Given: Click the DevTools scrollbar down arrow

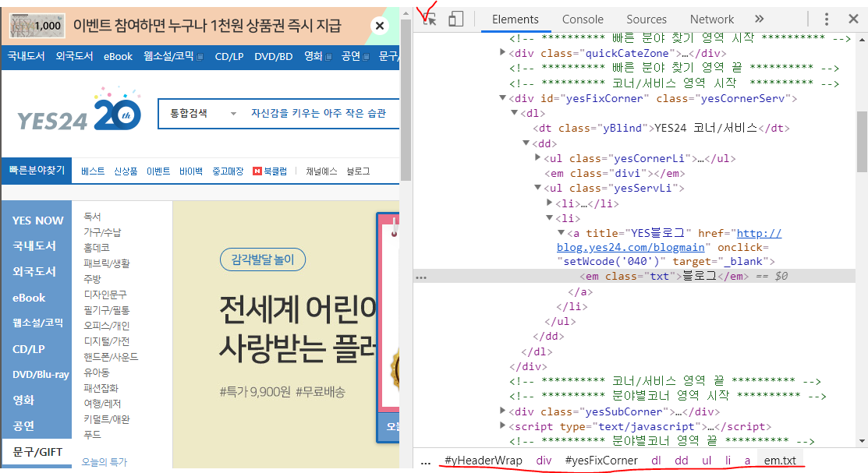Looking at the screenshot, I should coord(862,441).
